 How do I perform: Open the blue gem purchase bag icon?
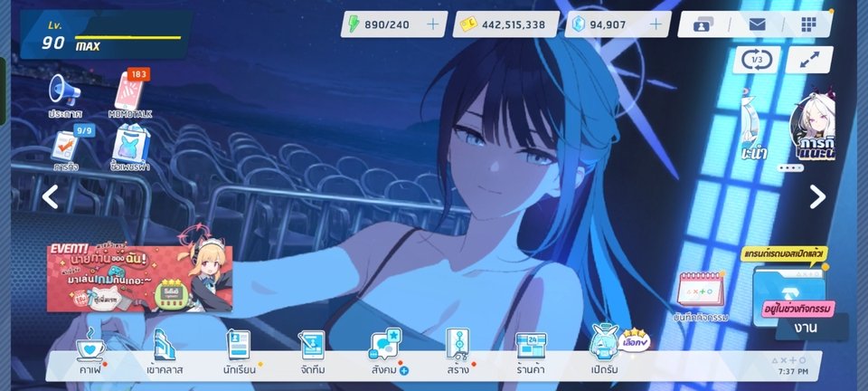pyautogui.click(x=131, y=149)
